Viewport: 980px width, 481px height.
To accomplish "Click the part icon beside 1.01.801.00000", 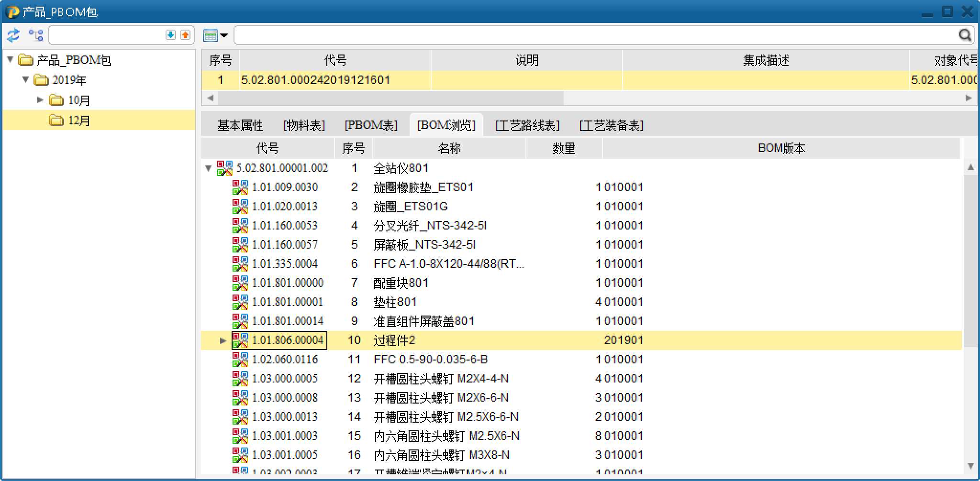I will coord(240,283).
